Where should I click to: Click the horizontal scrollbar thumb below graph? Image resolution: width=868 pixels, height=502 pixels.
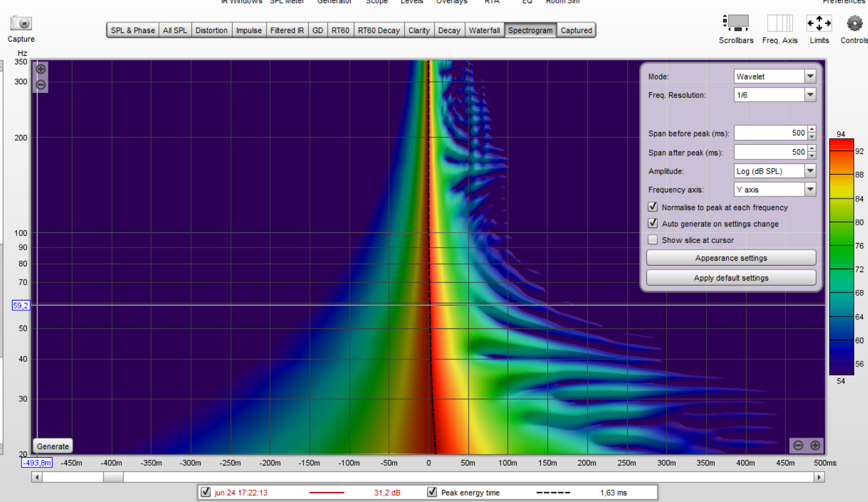click(113, 477)
